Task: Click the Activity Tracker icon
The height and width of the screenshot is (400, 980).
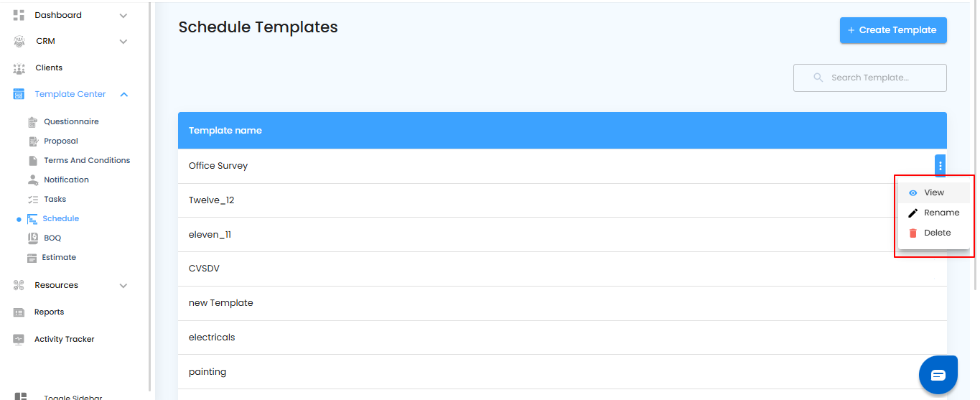Action: tap(19, 340)
